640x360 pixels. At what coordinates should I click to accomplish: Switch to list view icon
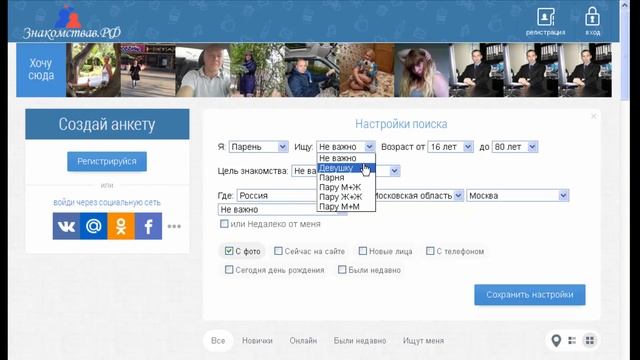[572, 340]
